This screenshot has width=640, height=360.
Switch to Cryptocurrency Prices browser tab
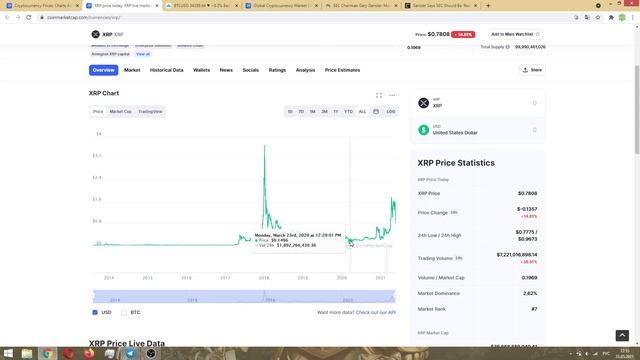[x=41, y=6]
